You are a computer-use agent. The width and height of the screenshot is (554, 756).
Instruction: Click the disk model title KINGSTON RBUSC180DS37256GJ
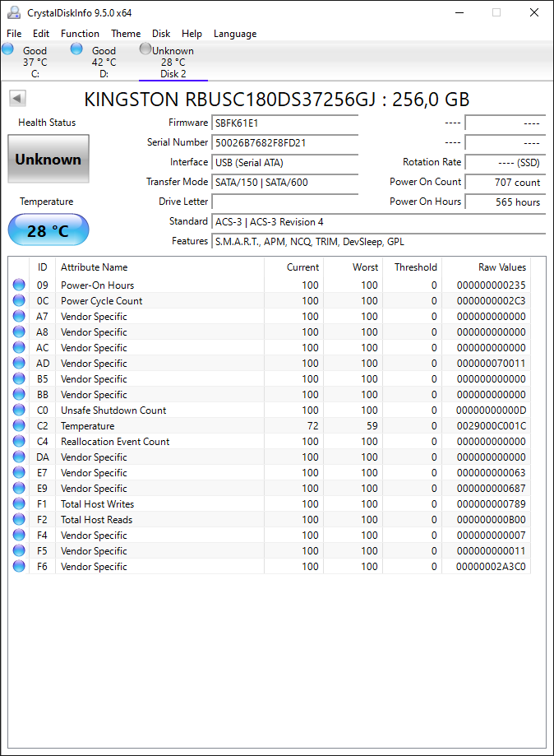click(x=229, y=100)
